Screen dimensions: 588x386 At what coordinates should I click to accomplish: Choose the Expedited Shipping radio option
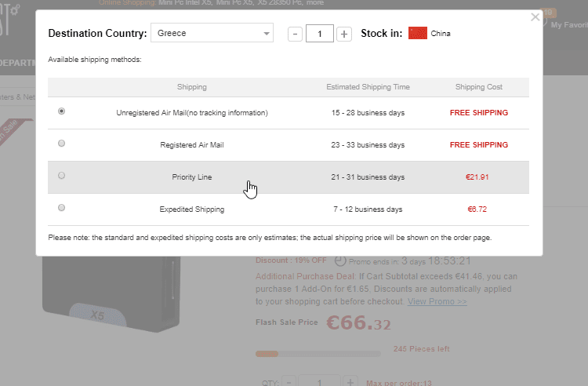pos(61,207)
